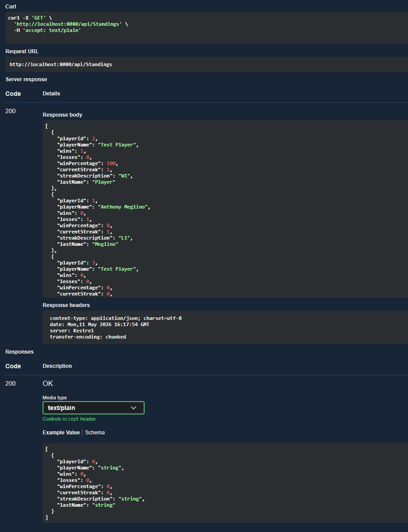Click the -H 'accept: text/plain' line
The height and width of the screenshot is (532, 408).
coord(47,30)
